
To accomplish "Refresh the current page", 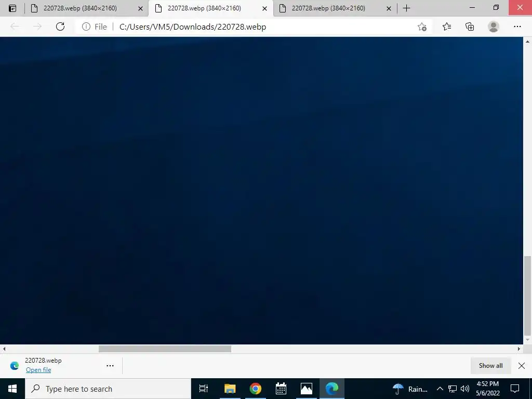I will click(60, 26).
